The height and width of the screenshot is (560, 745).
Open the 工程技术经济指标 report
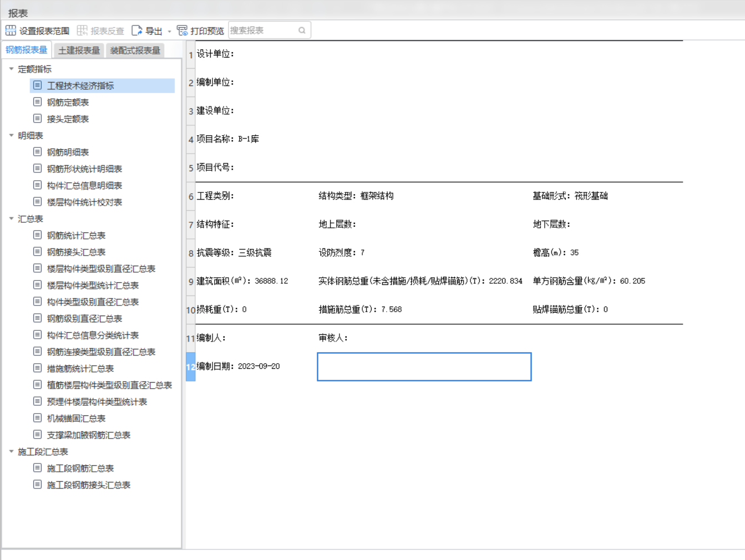coord(80,85)
